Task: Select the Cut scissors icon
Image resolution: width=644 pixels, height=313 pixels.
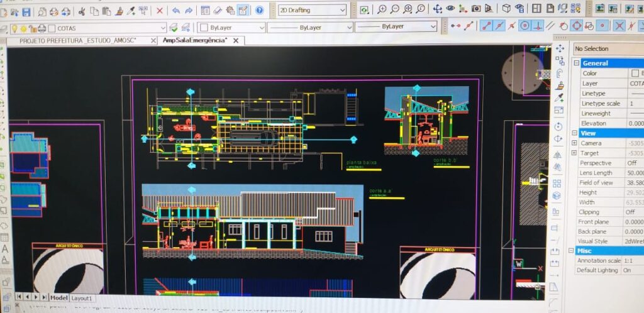Action: 82,11
